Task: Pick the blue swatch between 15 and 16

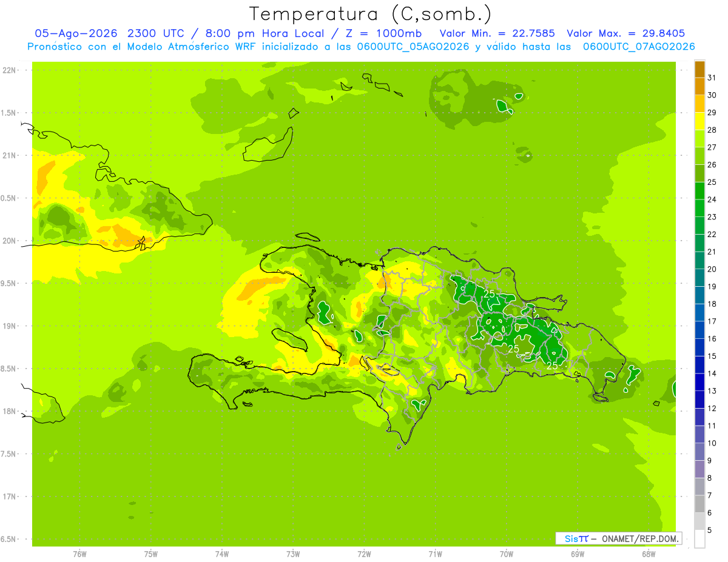Action: point(699,347)
